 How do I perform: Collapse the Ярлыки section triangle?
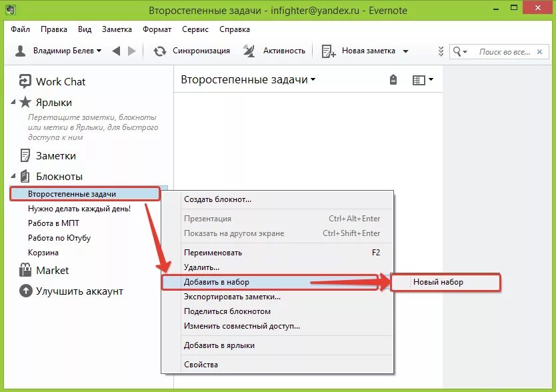(13, 102)
